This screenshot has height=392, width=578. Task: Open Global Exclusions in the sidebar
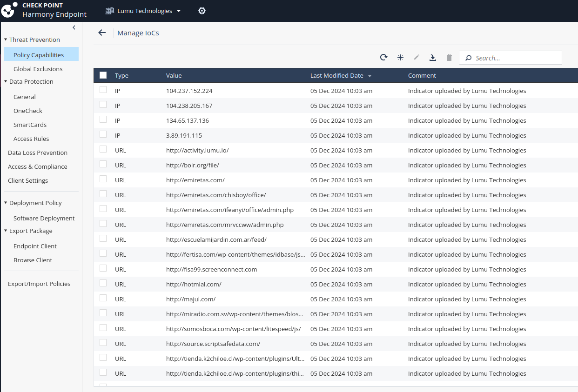[x=38, y=69]
